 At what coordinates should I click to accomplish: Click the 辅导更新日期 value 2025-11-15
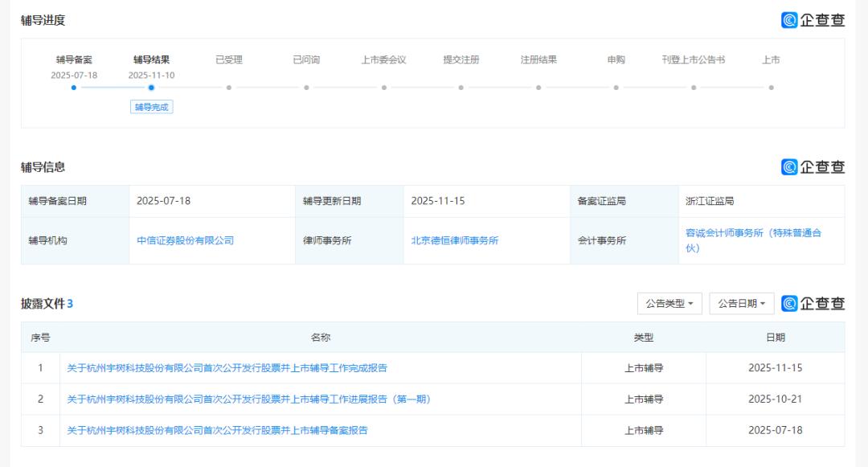click(x=438, y=201)
